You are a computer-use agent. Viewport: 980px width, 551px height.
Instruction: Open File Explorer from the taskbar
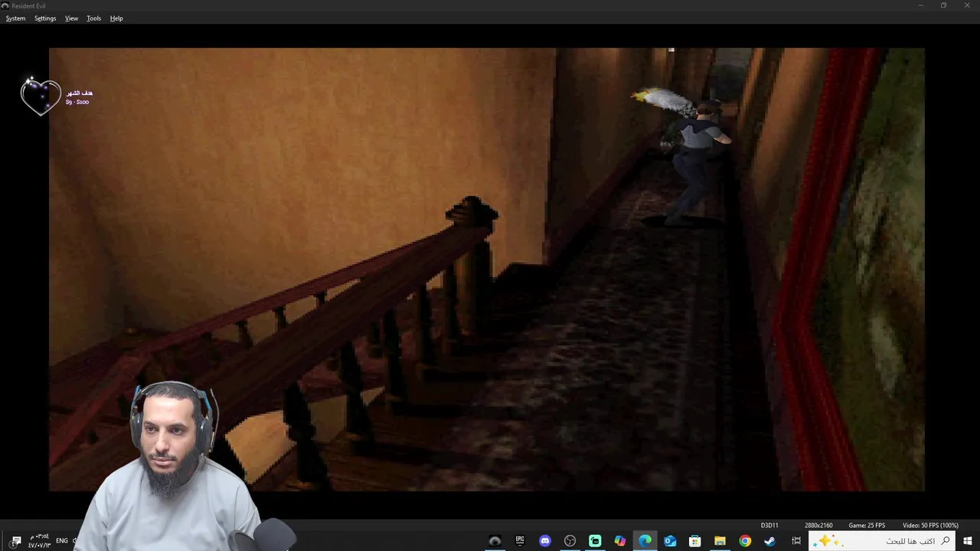(x=720, y=541)
